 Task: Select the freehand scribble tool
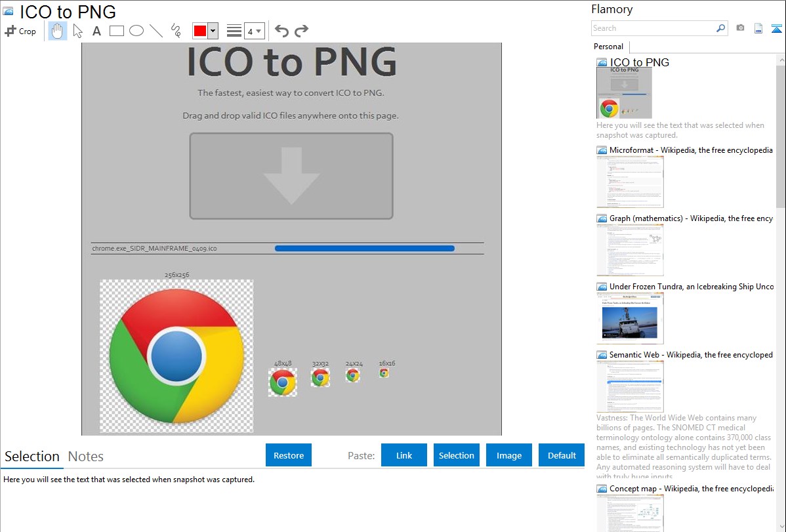click(x=176, y=31)
